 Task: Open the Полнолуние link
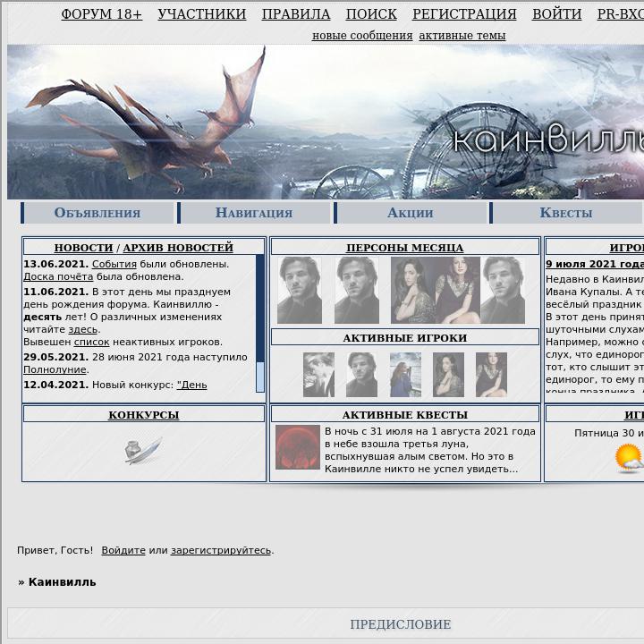pos(55,369)
